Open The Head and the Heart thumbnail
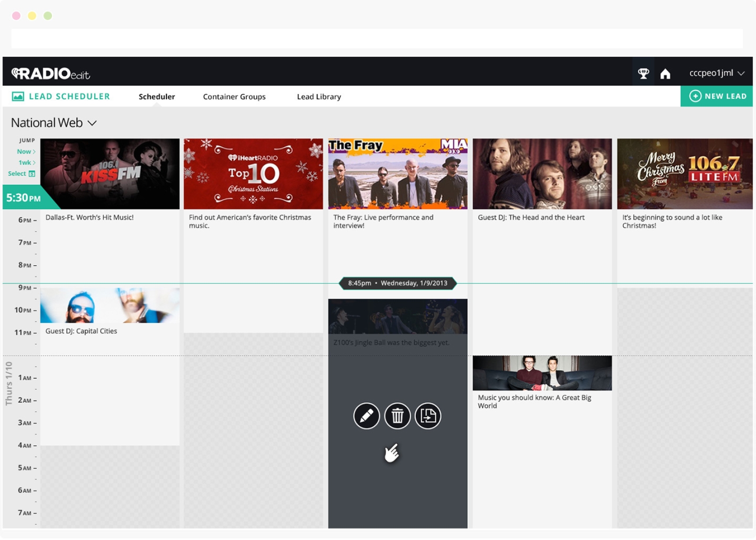The width and height of the screenshot is (756, 540). point(542,174)
